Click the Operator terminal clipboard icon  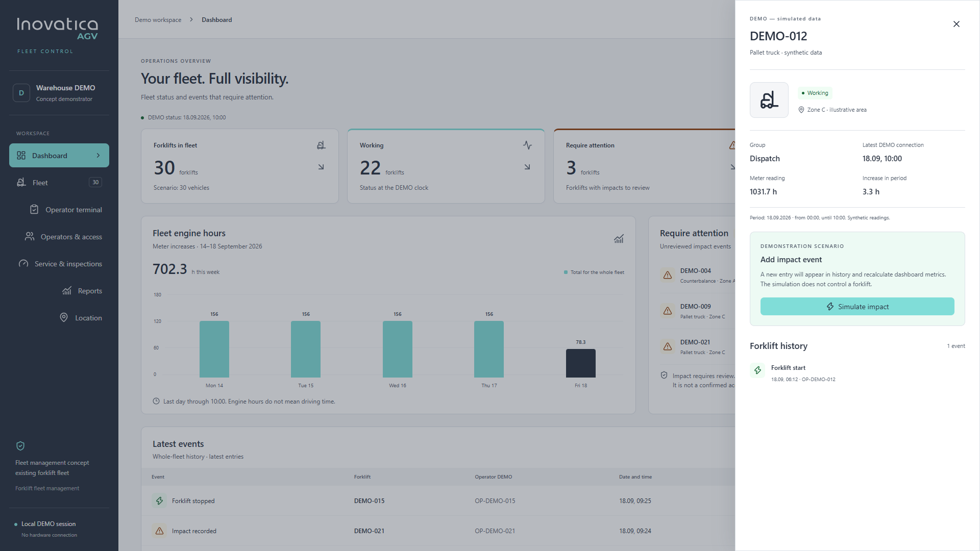(x=34, y=210)
